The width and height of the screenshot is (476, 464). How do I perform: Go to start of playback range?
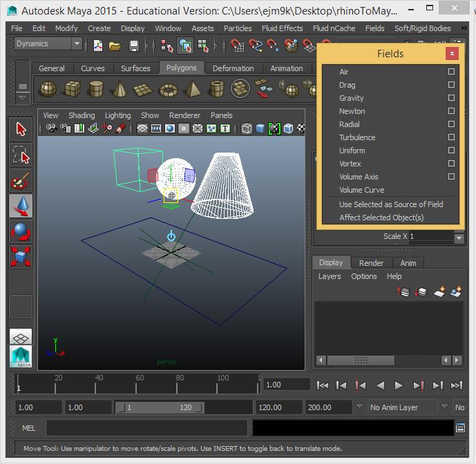click(x=322, y=385)
